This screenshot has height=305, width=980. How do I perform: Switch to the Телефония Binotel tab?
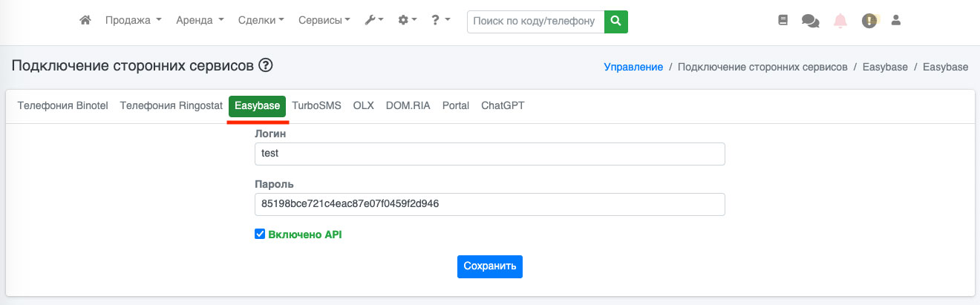(x=63, y=105)
